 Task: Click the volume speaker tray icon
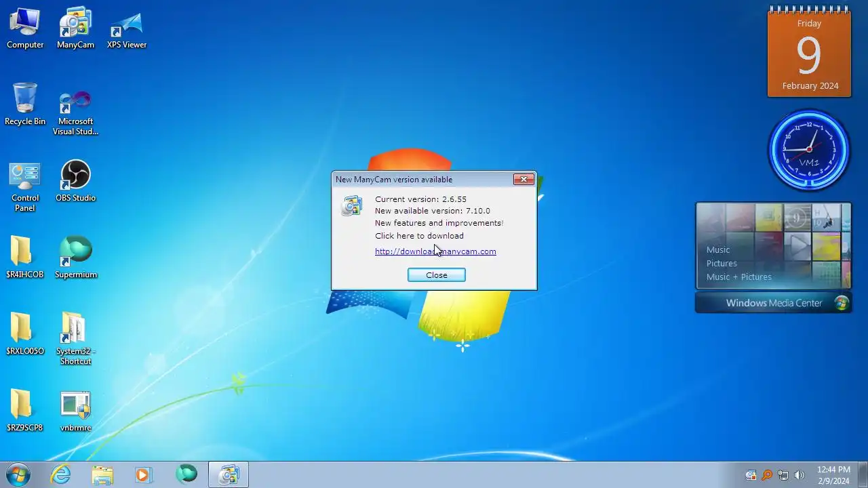tap(800, 475)
